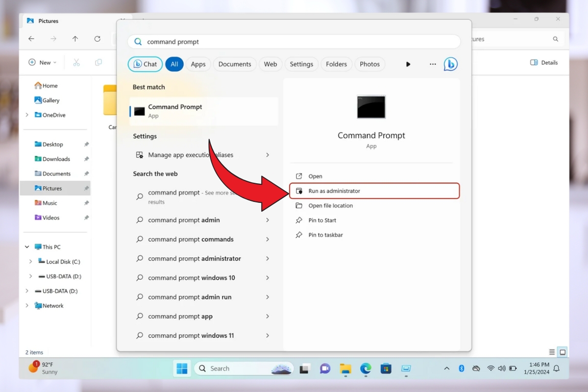Image resolution: width=588 pixels, height=392 pixels.
Task: Open Documents quick access folder
Action: click(x=53, y=174)
